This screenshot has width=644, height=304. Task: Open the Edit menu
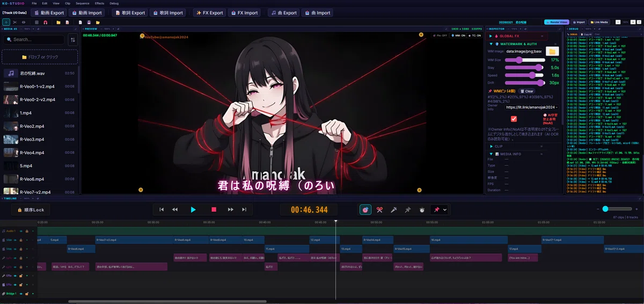(x=45, y=3)
